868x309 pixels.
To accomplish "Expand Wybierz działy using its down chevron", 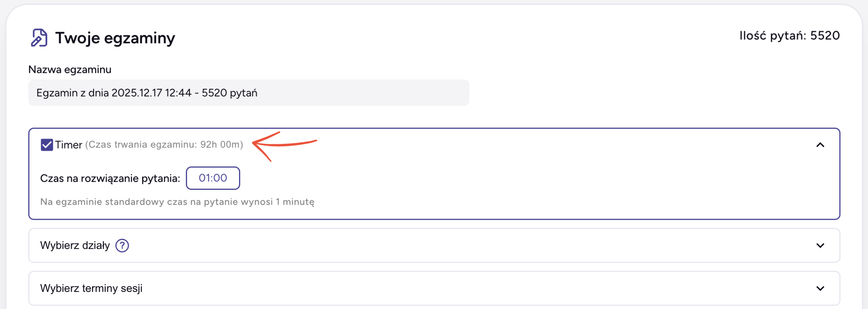I will click(820, 246).
